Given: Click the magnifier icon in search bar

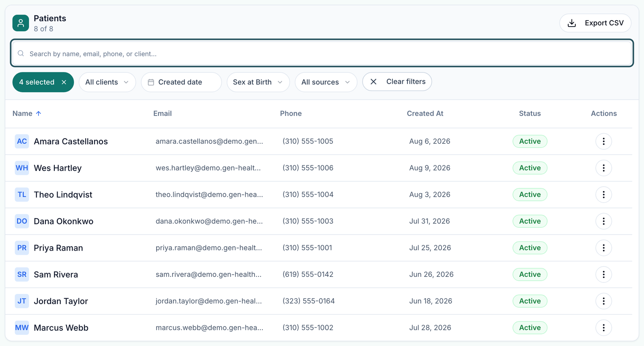Looking at the screenshot, I should [x=21, y=54].
